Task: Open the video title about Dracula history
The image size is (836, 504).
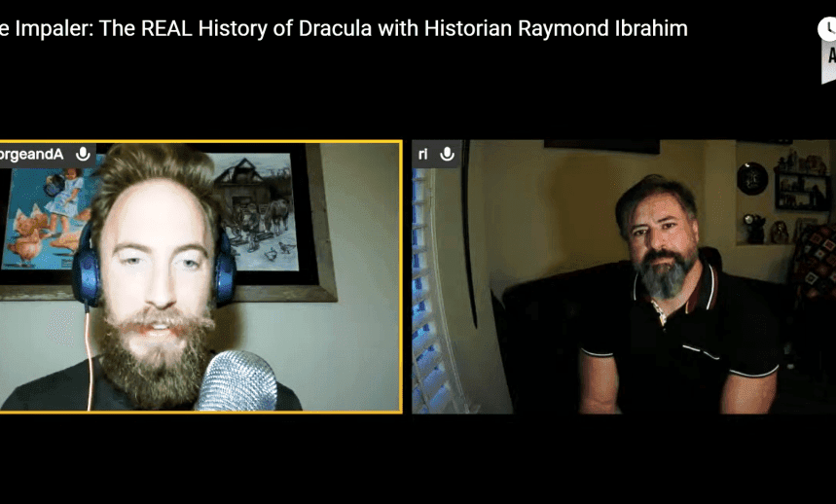Action: (344, 28)
